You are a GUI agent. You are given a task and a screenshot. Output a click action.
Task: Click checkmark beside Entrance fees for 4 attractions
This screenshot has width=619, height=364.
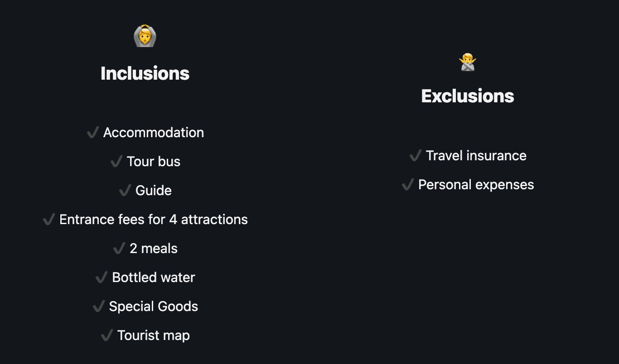pos(49,220)
